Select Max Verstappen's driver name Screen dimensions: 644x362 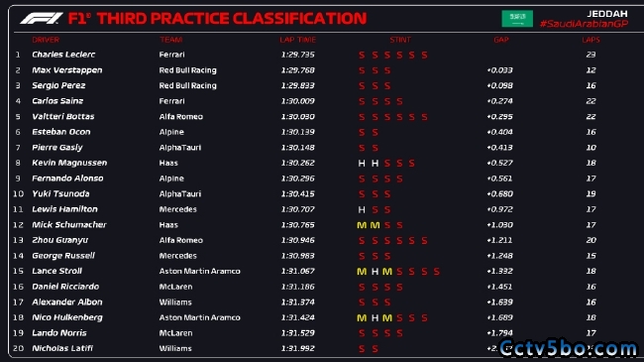coord(67,70)
